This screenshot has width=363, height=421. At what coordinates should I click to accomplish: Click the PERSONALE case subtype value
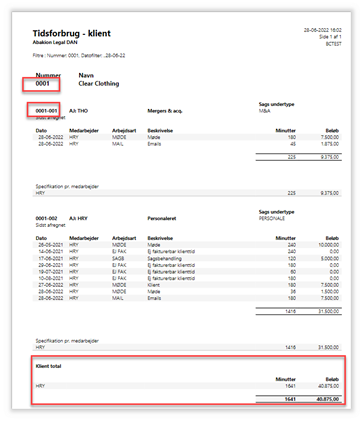tap(272, 218)
